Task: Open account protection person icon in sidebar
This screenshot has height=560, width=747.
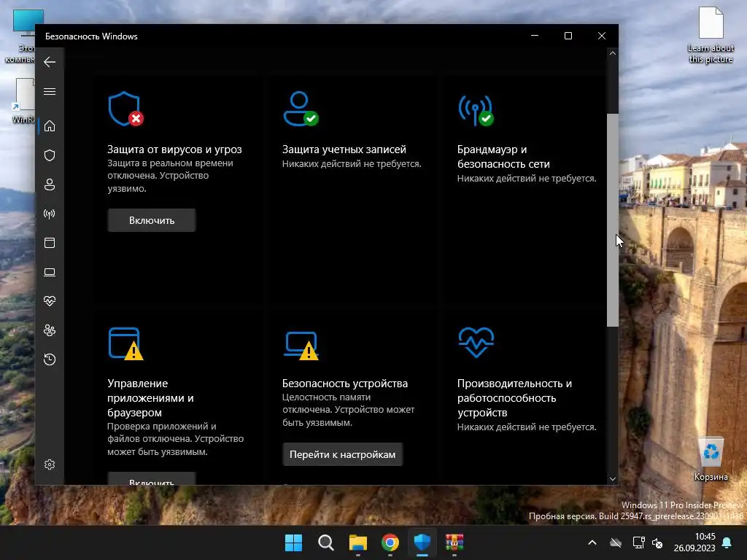Action: click(x=50, y=184)
